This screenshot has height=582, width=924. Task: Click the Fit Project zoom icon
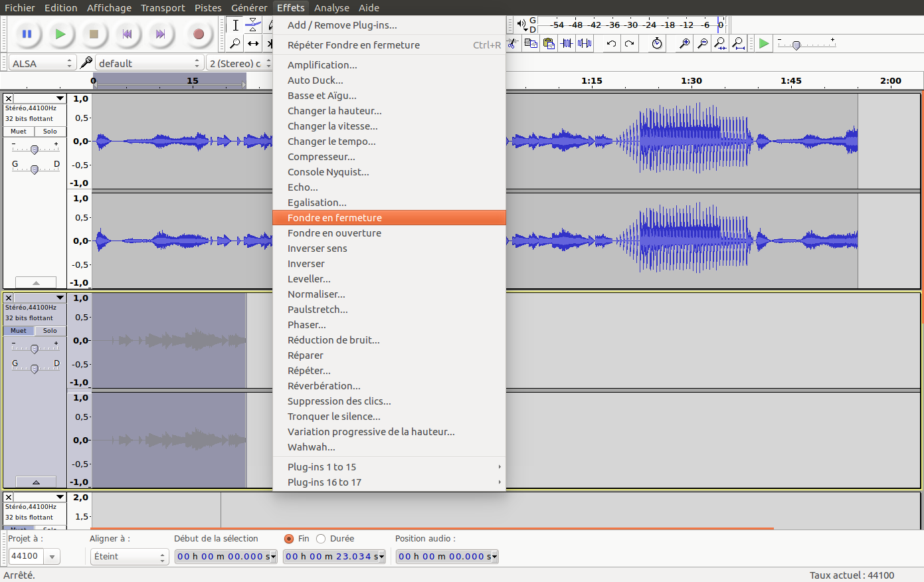738,44
